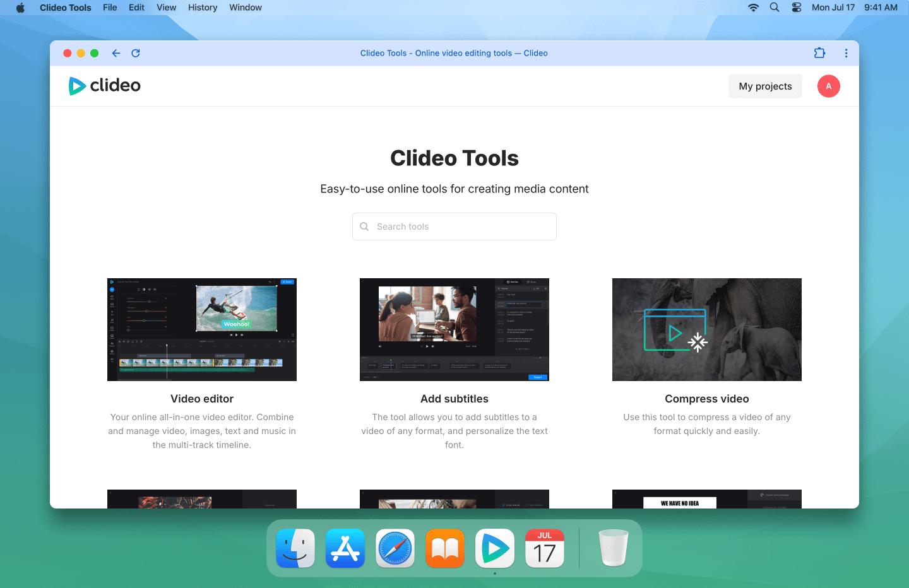Launch Safari from the dock

tap(395, 548)
